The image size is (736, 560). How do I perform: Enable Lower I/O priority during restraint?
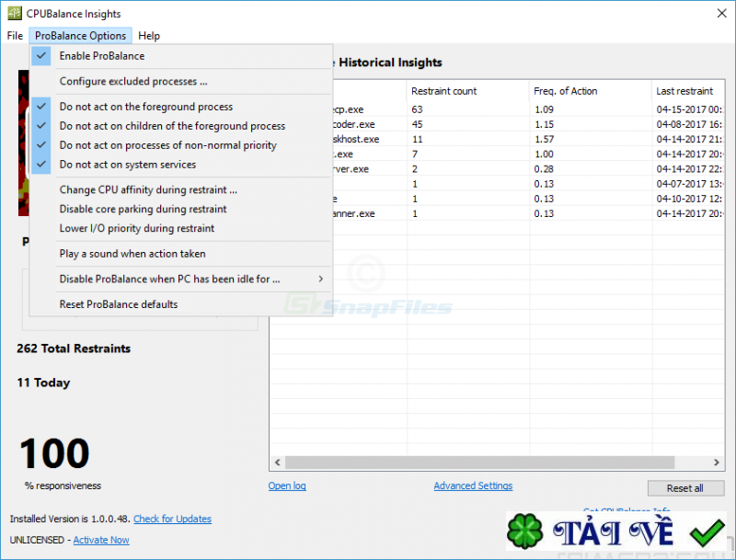pyautogui.click(x=180, y=228)
